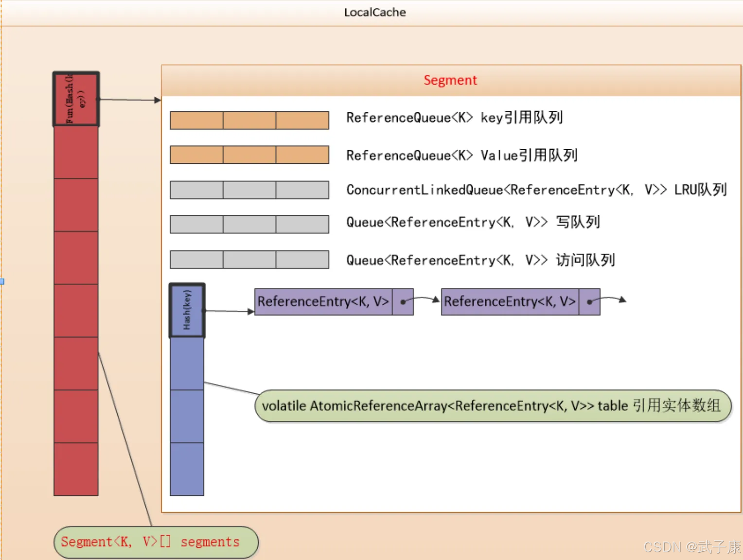Screen dimensions: 743x560
Task: Expand the arrow from Hash(key) to ReferenceEntry
Action: tap(229, 311)
